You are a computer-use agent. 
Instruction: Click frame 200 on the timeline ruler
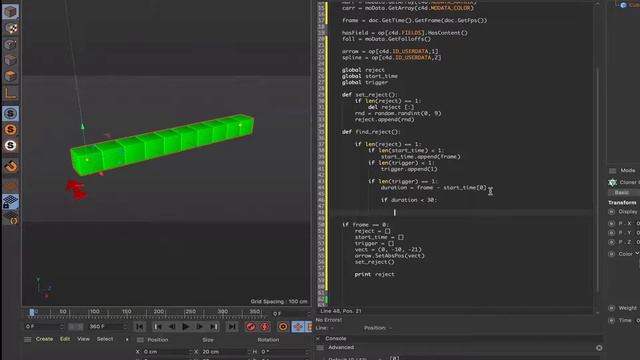pos(158,312)
